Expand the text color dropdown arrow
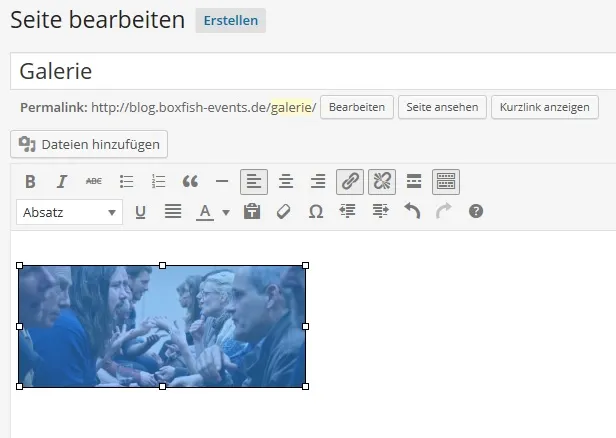Viewport: 616px width, 438px height. coord(226,213)
